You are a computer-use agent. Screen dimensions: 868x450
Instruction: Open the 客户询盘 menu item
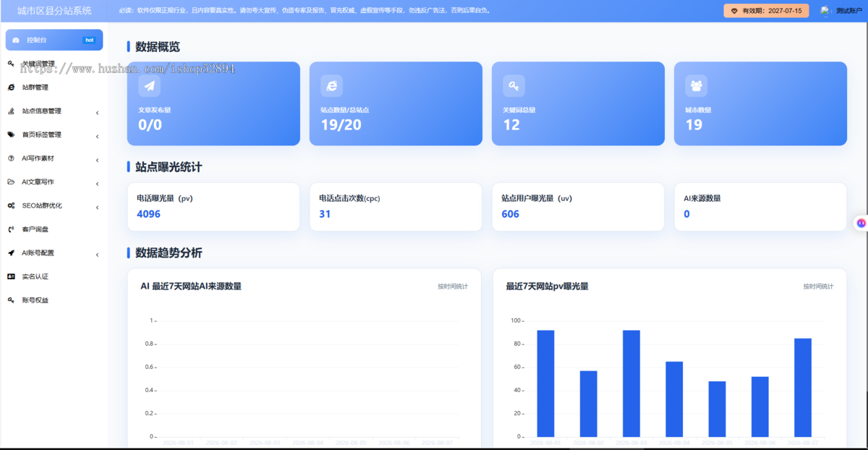[x=54, y=229]
